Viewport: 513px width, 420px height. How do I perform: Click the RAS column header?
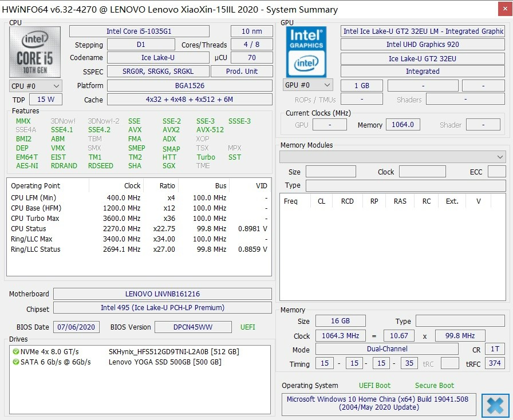(400, 201)
